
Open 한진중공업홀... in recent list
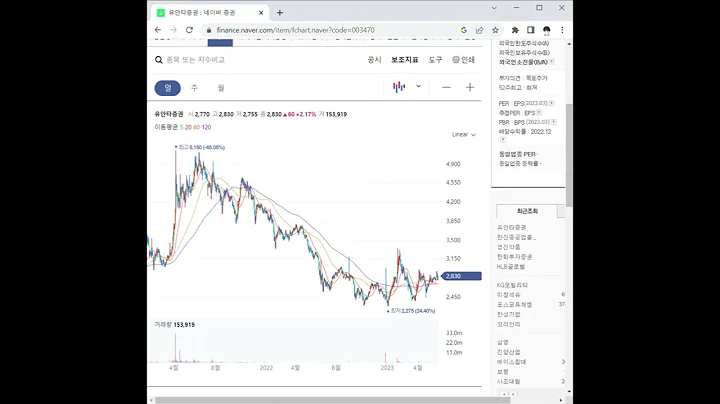517,237
